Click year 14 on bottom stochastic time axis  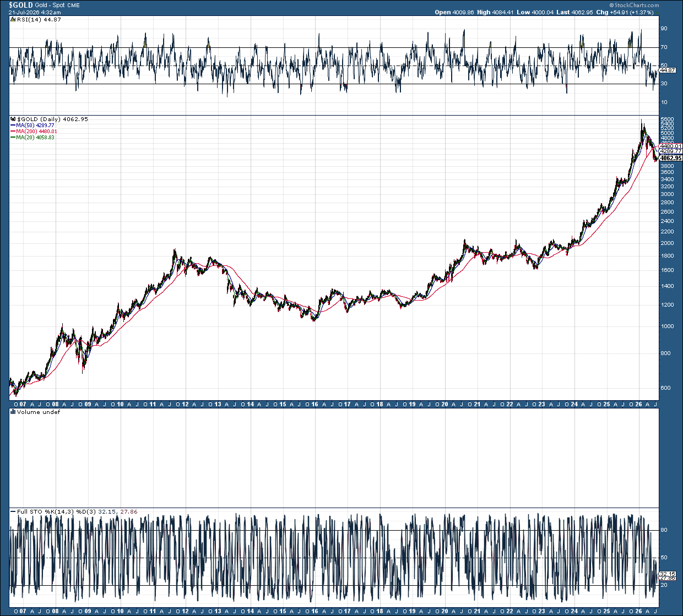[x=250, y=611]
